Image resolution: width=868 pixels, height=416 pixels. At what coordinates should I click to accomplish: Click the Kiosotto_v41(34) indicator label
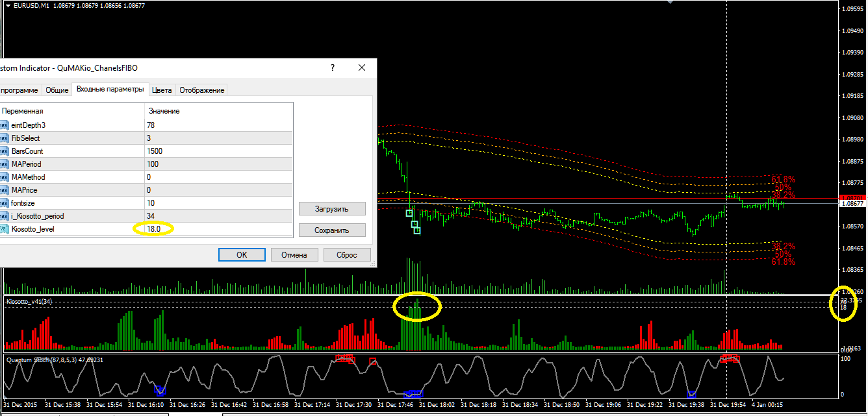pyautogui.click(x=29, y=302)
